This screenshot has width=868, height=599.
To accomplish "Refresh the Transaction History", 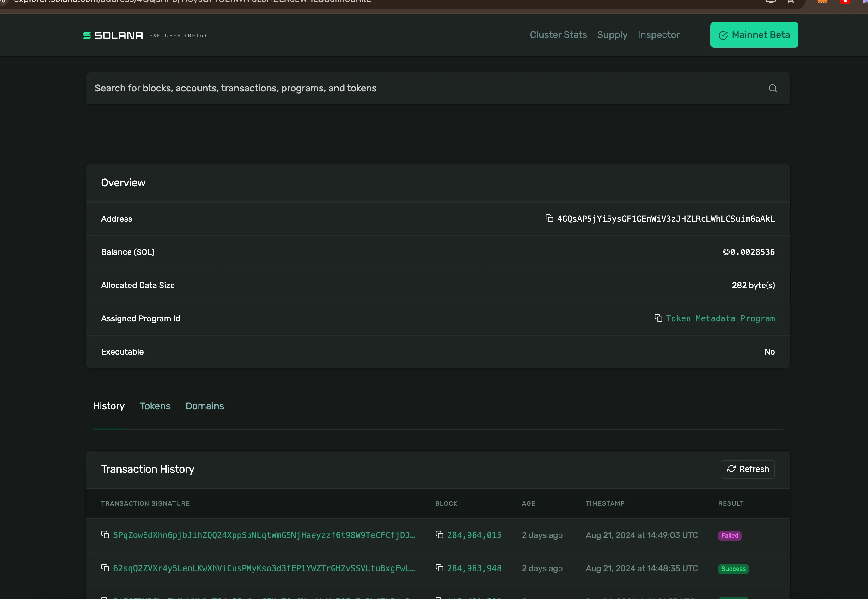I will pos(748,469).
